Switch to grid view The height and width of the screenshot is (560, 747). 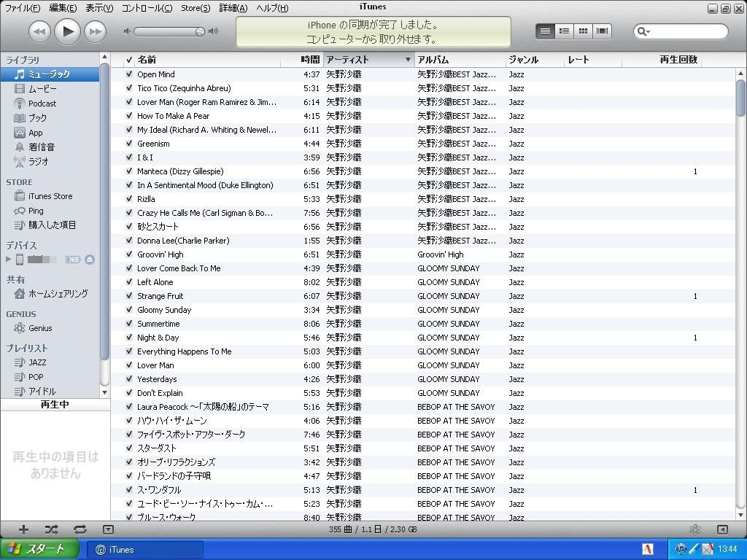point(583,31)
